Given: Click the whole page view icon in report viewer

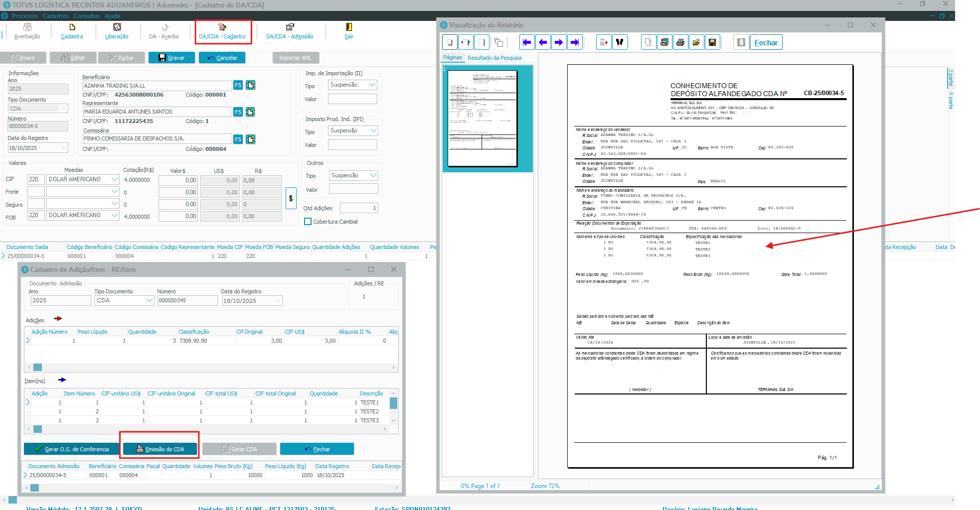Looking at the screenshot, I should pos(450,42).
